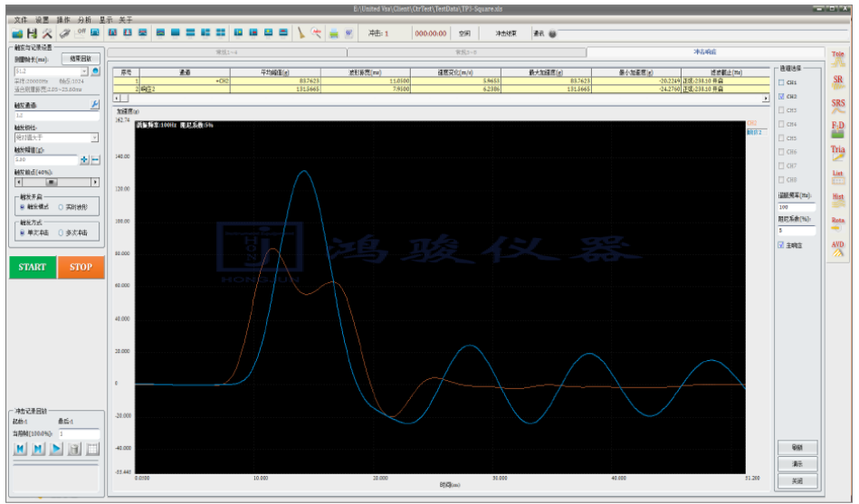Click the wrench icon beside trigger channel
This screenshot has height=504, width=859.
click(95, 105)
